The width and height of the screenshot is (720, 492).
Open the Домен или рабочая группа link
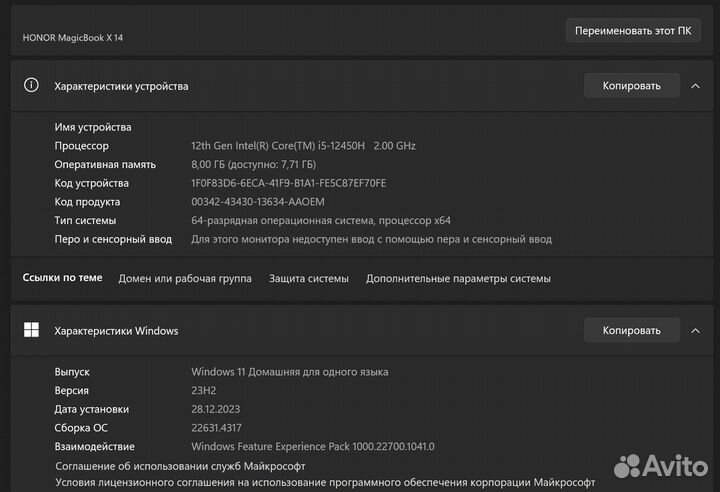185,278
